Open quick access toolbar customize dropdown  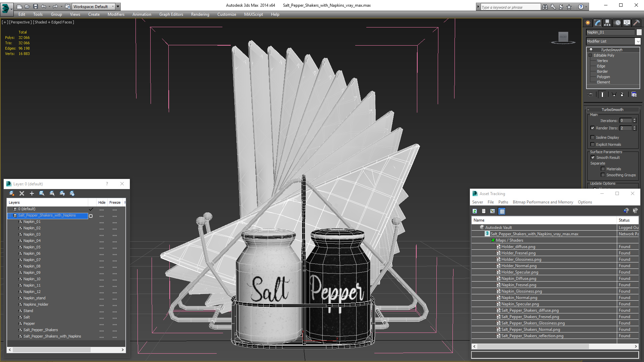coord(118,6)
